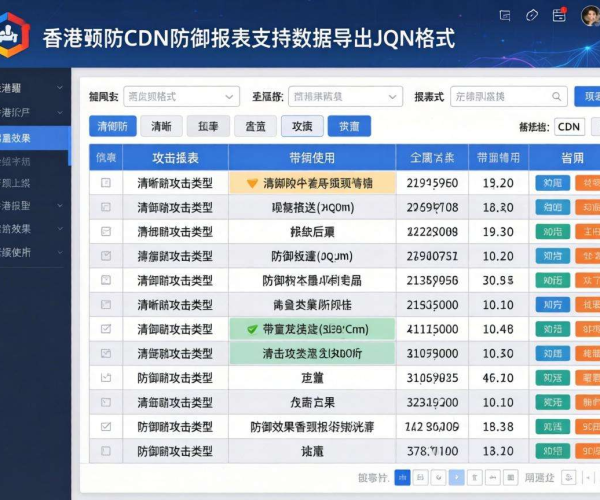Click the CDN button
600x500 pixels.
click(569, 127)
